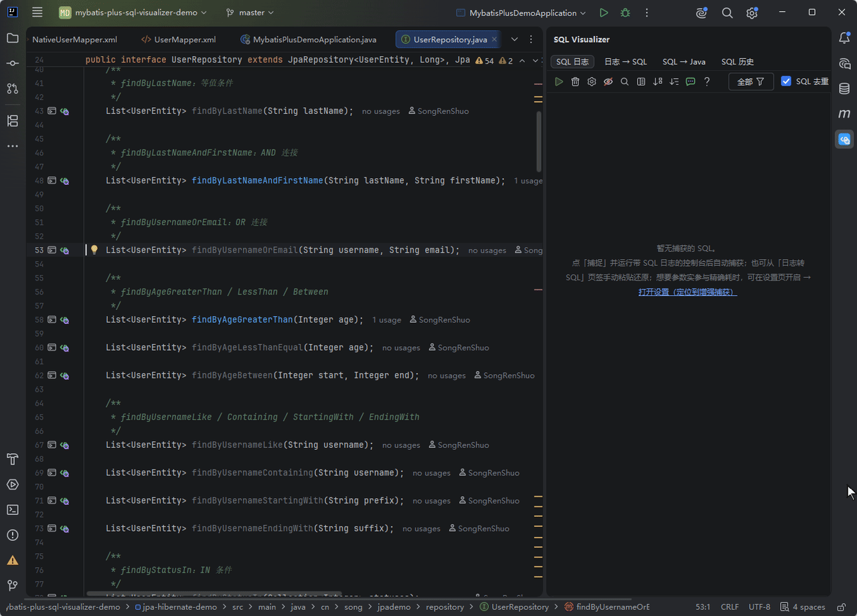Click the lightbulb intention icon on line 53
This screenshot has height=616, width=857.
94,250
